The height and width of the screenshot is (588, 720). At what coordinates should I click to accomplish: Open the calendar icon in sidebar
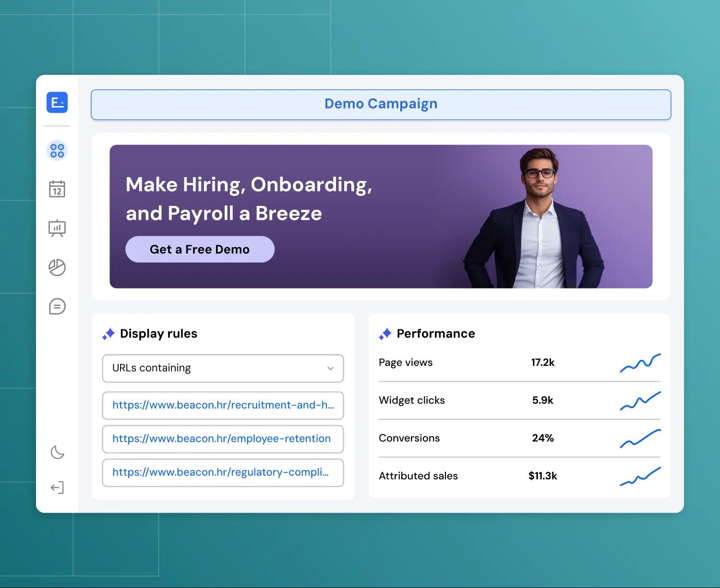pyautogui.click(x=57, y=189)
